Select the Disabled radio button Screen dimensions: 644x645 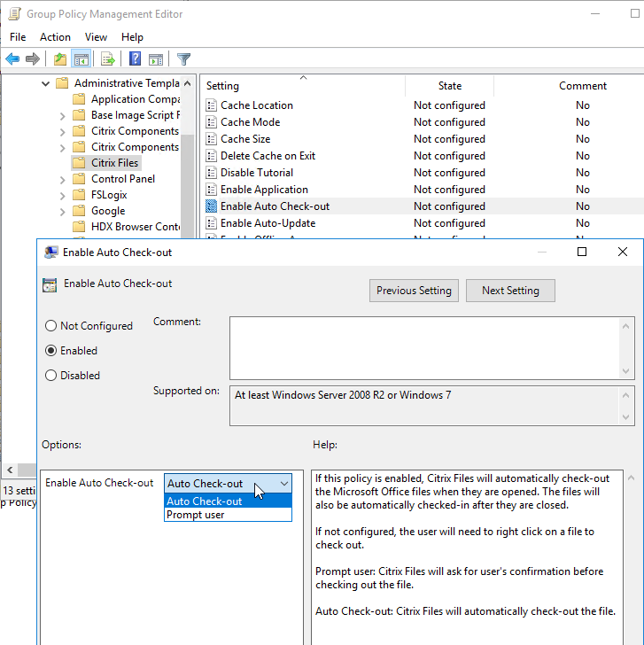coord(50,375)
